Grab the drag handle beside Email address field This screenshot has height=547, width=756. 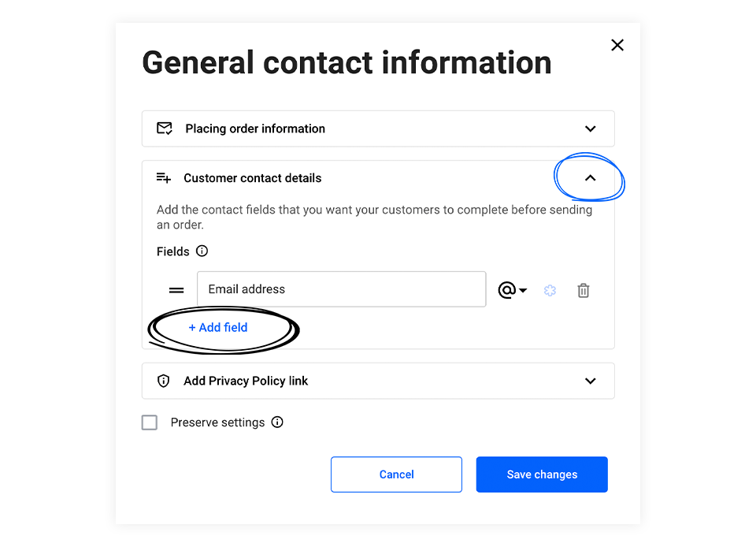[176, 289]
